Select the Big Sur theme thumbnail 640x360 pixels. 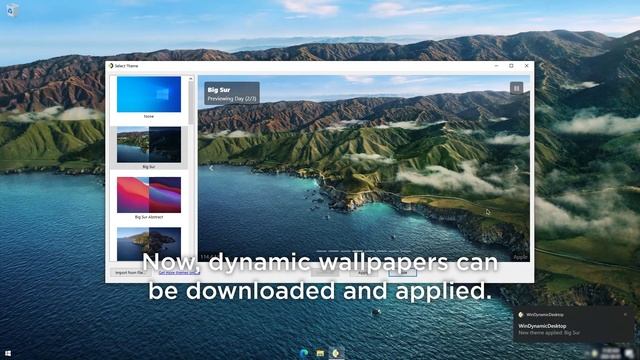coord(149,144)
